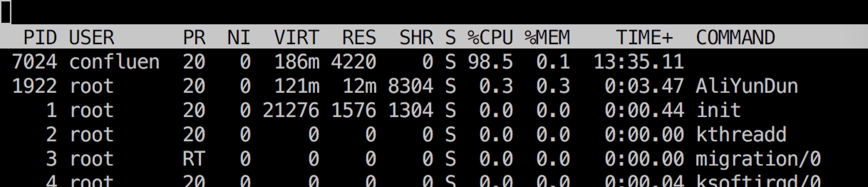The width and height of the screenshot is (868, 187).
Task: Click the terminal cursor block
Action: (6, 12)
